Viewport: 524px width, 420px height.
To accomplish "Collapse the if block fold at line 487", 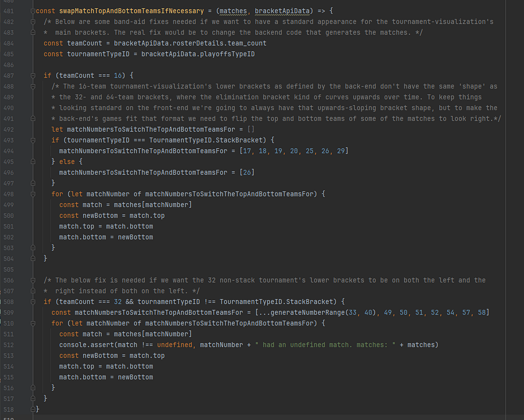I will [33, 76].
